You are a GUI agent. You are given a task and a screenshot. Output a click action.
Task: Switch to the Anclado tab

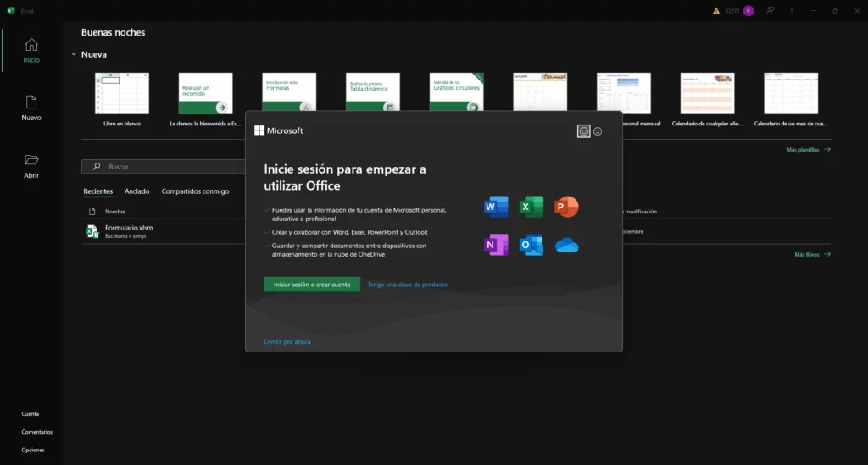[x=137, y=191]
